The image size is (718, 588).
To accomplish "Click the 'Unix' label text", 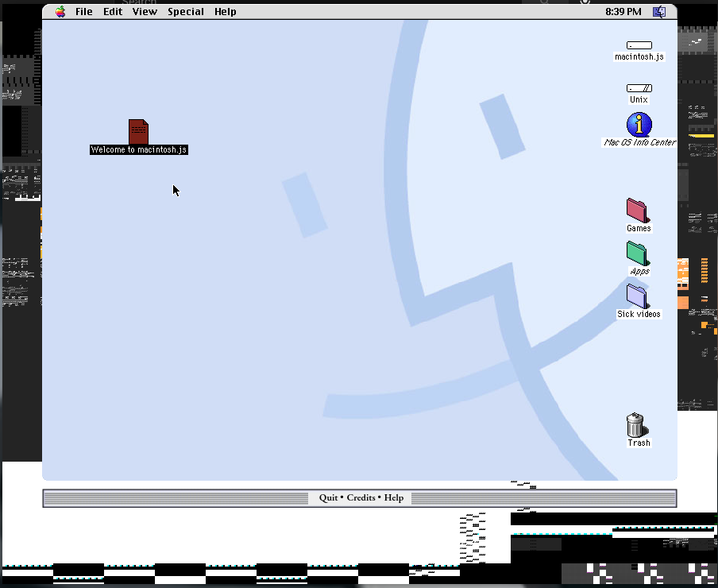I will [x=639, y=100].
